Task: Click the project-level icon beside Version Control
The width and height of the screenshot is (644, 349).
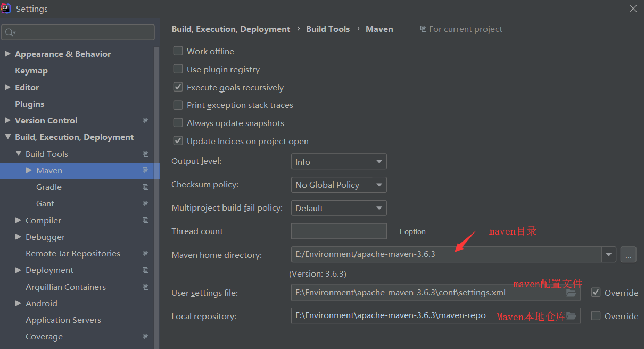Action: (x=145, y=121)
